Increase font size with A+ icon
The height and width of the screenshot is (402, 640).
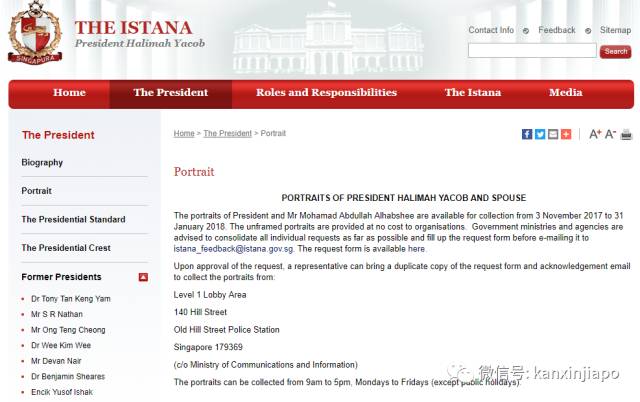coord(595,134)
